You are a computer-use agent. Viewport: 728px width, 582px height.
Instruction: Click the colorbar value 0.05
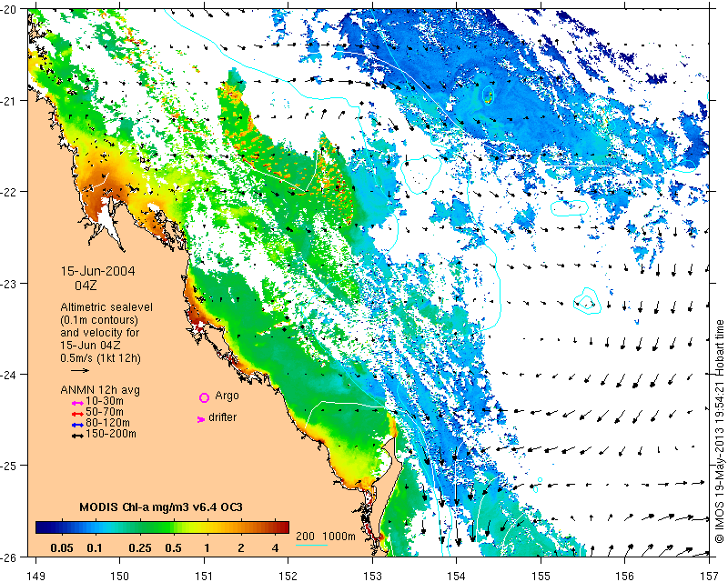point(62,548)
